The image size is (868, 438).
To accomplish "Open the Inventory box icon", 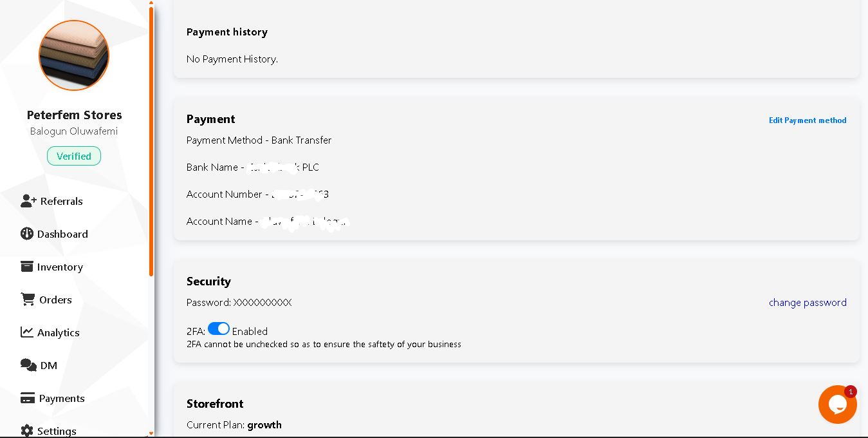I will (x=26, y=267).
